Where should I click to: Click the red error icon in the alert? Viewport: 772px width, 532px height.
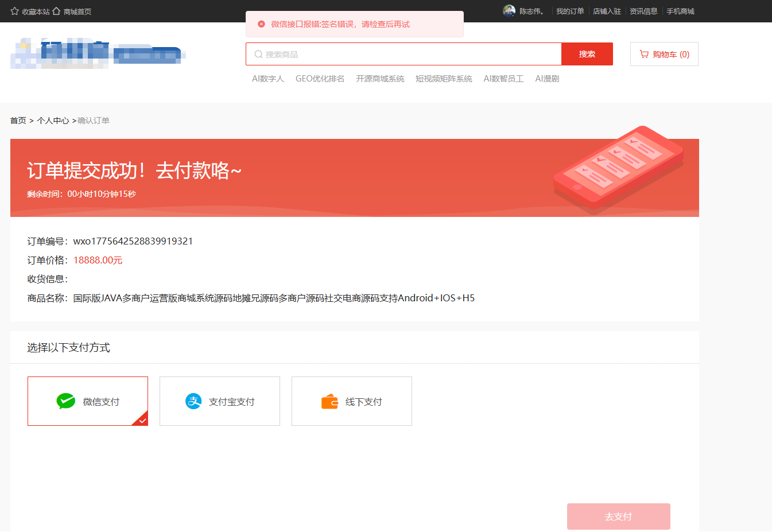[261, 24]
